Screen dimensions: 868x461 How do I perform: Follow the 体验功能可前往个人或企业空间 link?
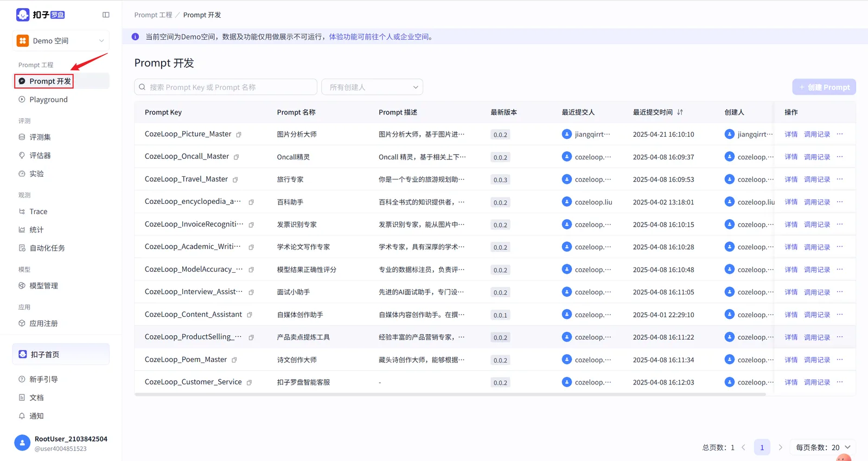(380, 37)
